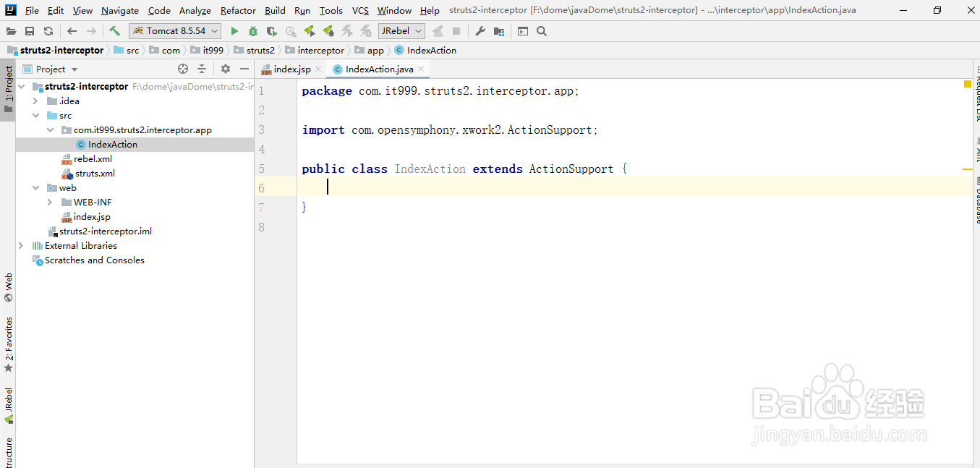The width and height of the screenshot is (980, 468).
Task: Navigate forward with the right arrow
Action: coord(91,31)
